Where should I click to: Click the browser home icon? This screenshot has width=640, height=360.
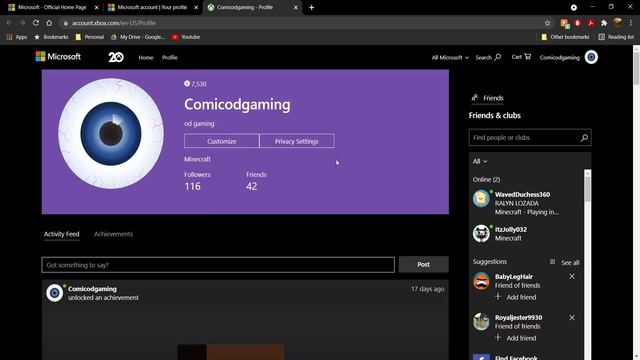49,23
